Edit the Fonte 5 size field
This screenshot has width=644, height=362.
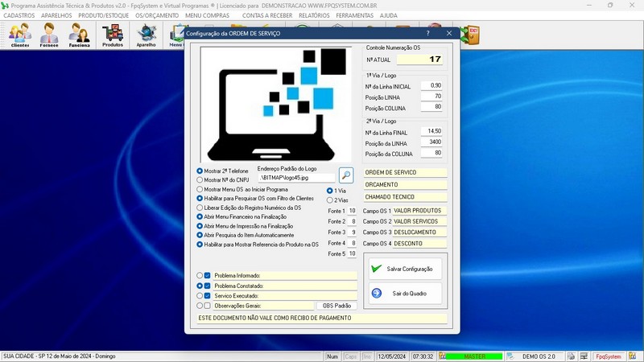tap(352, 253)
